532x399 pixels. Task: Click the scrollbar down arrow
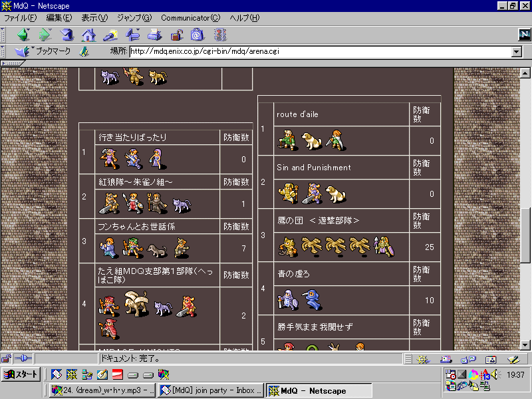525,345
